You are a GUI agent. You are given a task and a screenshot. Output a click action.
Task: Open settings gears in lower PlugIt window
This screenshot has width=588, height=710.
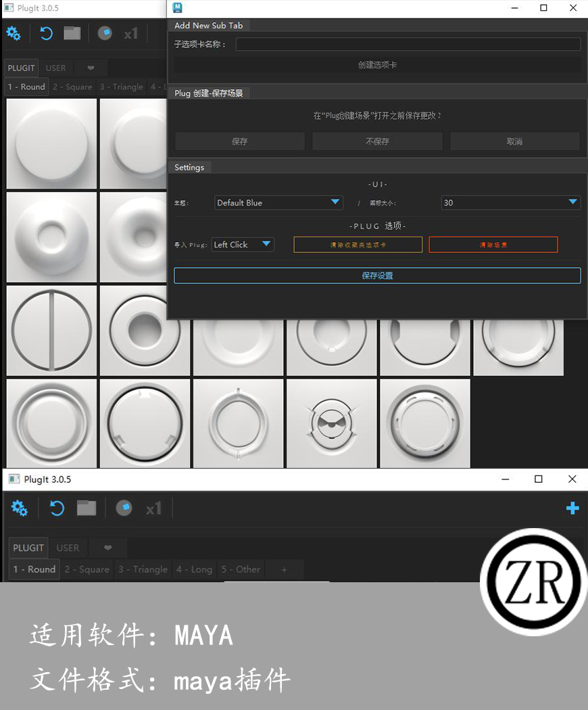point(20,508)
